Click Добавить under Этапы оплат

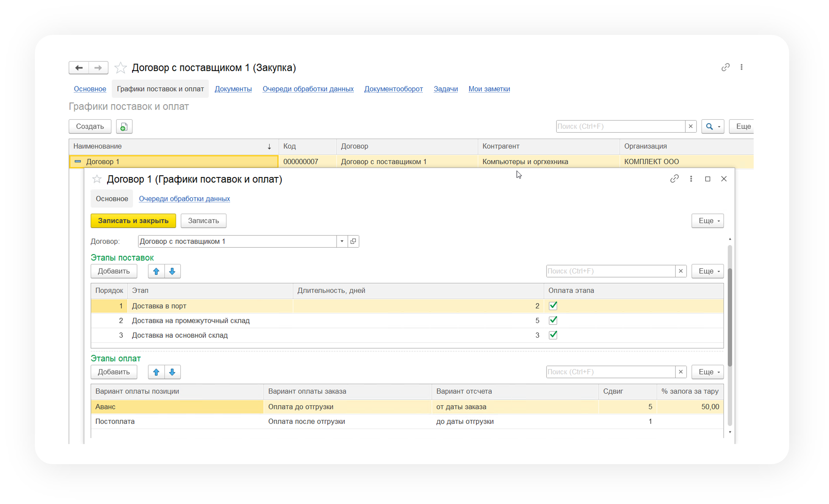[114, 372]
